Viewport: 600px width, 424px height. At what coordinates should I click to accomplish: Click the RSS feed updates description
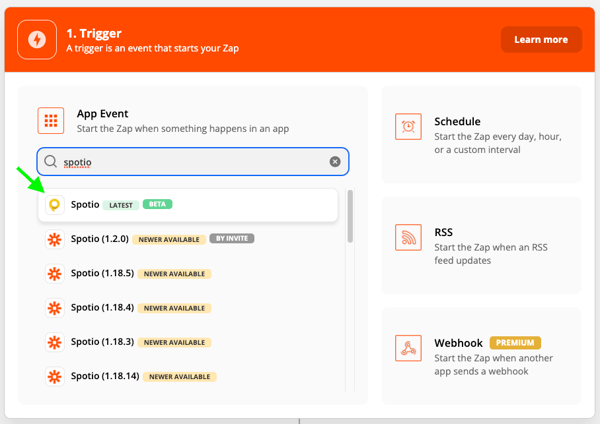[491, 254]
